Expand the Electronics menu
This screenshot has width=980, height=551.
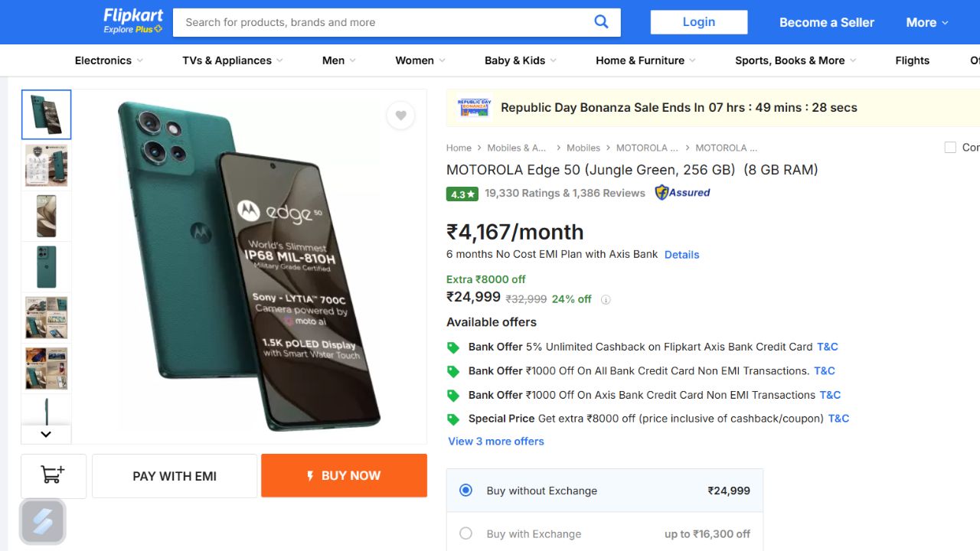109,60
